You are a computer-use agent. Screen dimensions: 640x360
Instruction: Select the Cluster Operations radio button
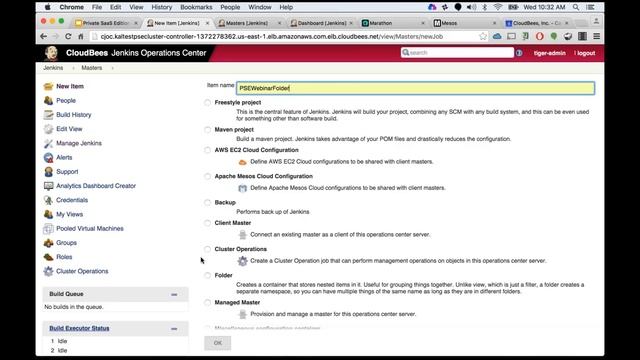tap(207, 249)
